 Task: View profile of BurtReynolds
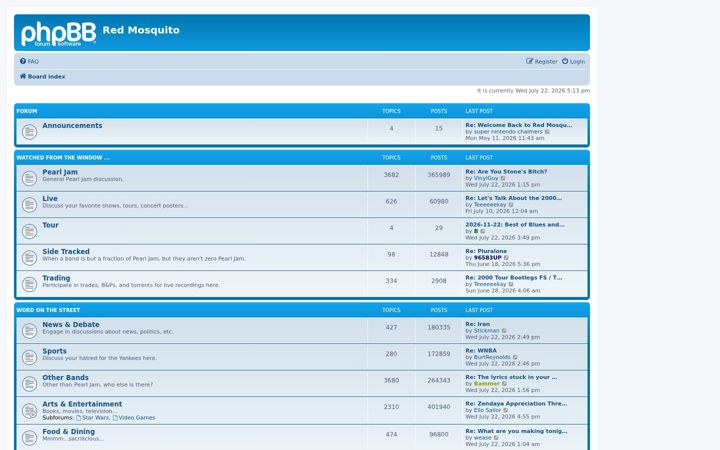click(x=492, y=357)
